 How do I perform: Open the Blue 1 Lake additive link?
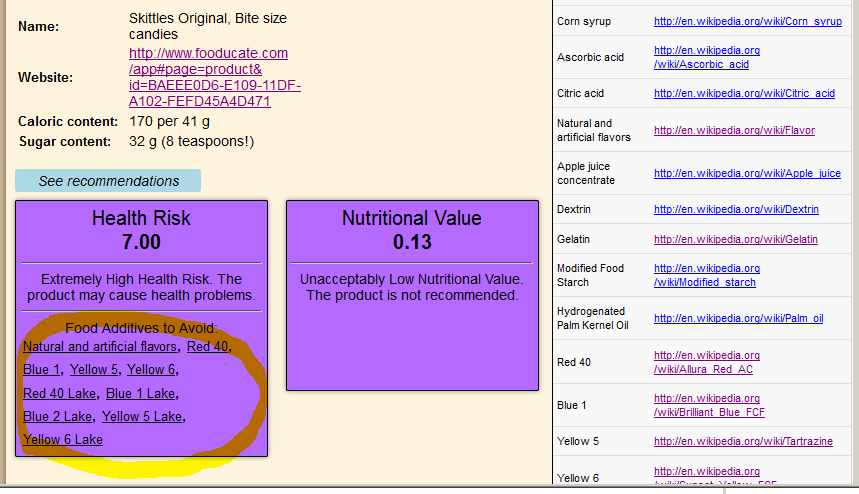pos(140,394)
